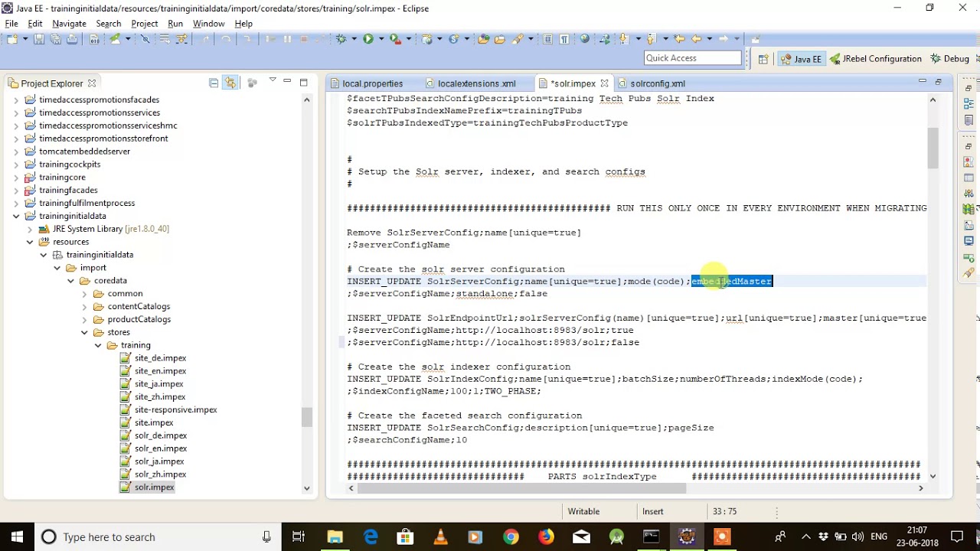Open Firefox from the taskbar
Viewport: 980px width, 551px height.
(546, 537)
